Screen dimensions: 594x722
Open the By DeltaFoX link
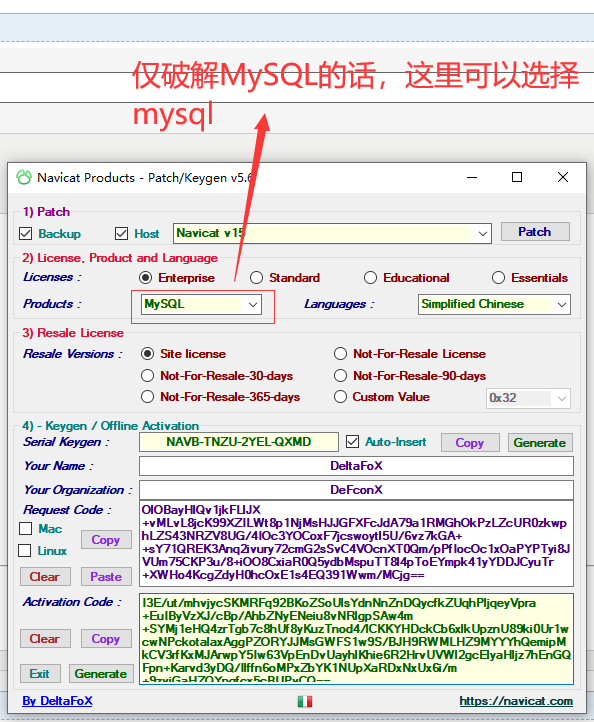[x=57, y=701]
